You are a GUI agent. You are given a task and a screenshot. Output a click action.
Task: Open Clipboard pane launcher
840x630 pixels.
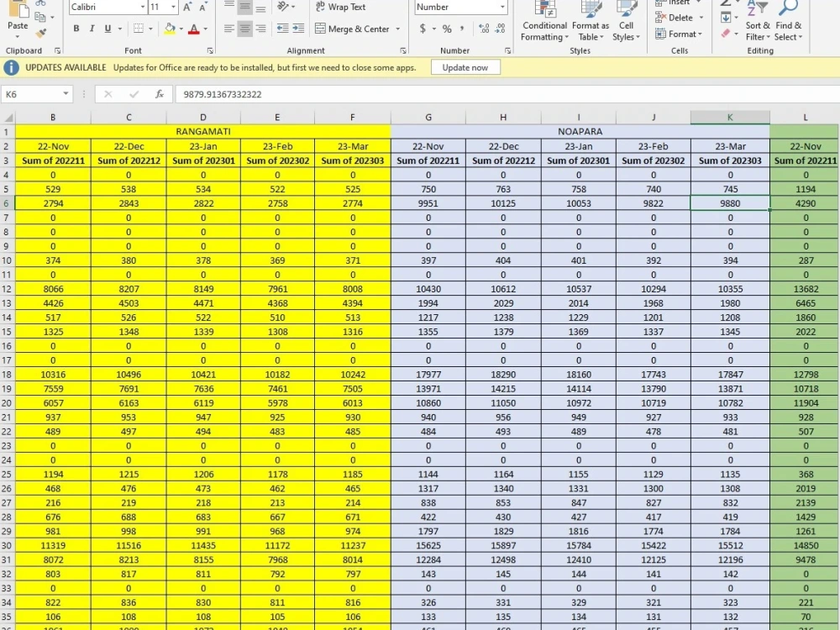click(57, 51)
